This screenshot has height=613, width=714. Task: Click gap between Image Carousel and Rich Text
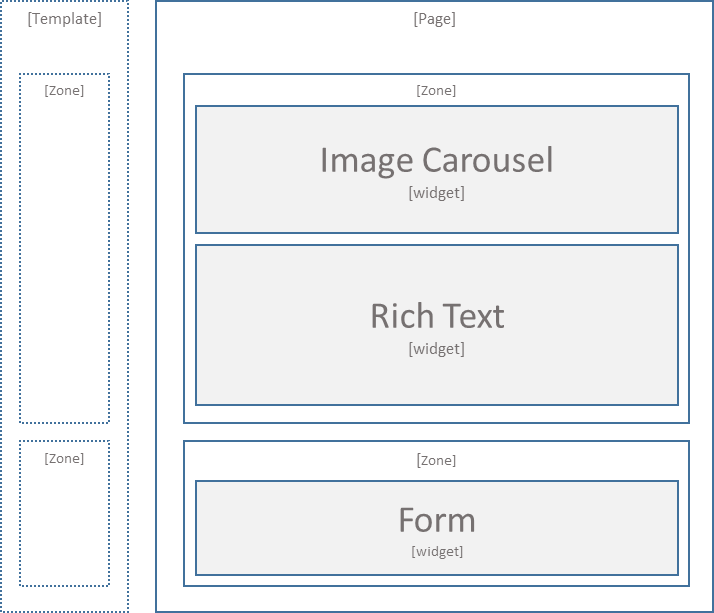pyautogui.click(x=437, y=239)
